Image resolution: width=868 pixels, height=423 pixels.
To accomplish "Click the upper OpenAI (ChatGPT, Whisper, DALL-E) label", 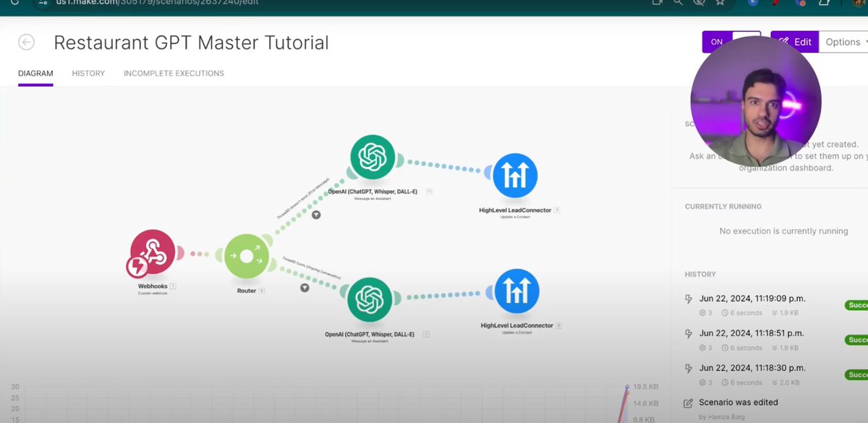I will 373,192.
